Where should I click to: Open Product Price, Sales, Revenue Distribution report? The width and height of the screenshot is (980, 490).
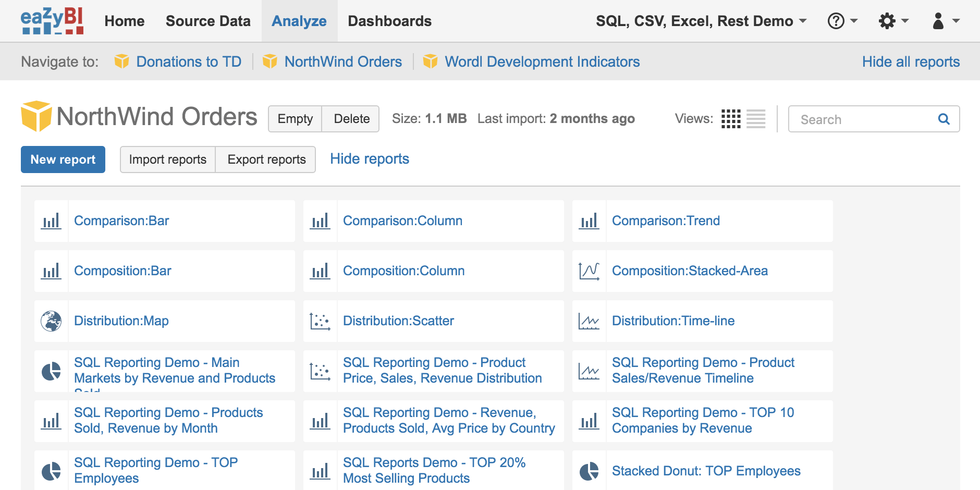442,370
